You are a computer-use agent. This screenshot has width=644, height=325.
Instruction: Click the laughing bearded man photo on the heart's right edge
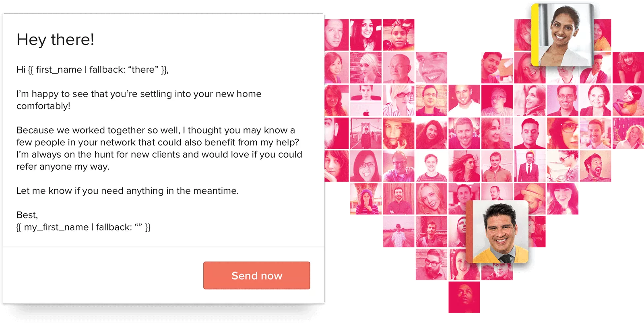[595, 166]
